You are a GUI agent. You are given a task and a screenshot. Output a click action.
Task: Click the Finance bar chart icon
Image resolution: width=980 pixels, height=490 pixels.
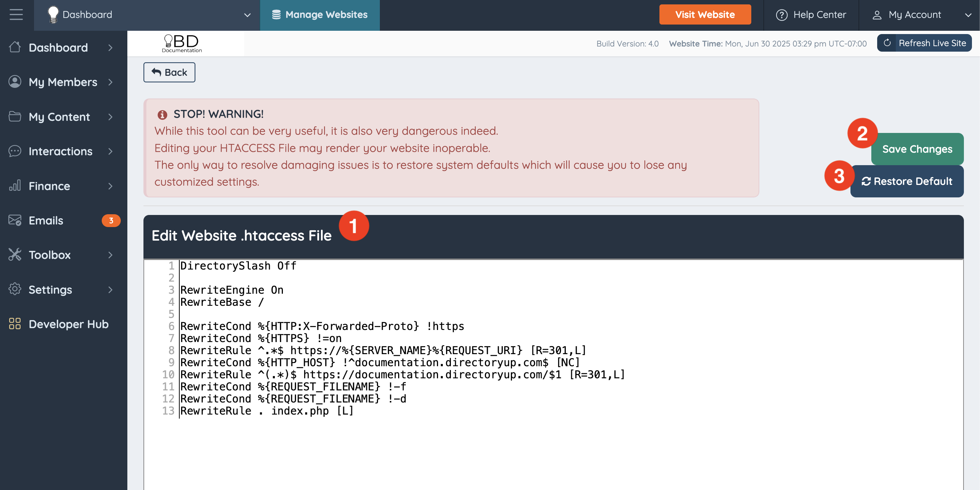(x=15, y=186)
